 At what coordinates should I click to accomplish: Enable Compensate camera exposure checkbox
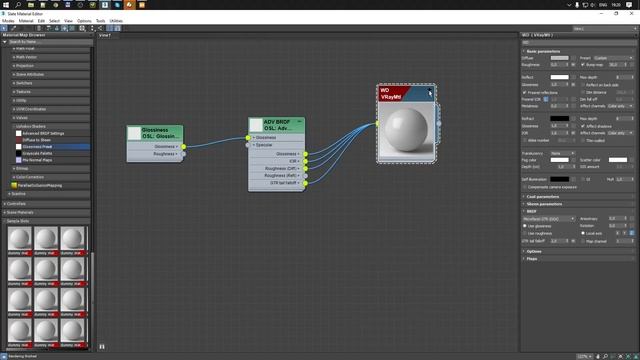click(x=524, y=187)
